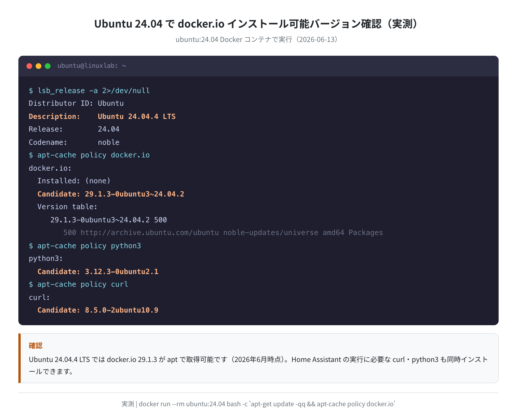Select Candidate 8.5.0-2ubuntu10.9 line

pyautogui.click(x=98, y=310)
